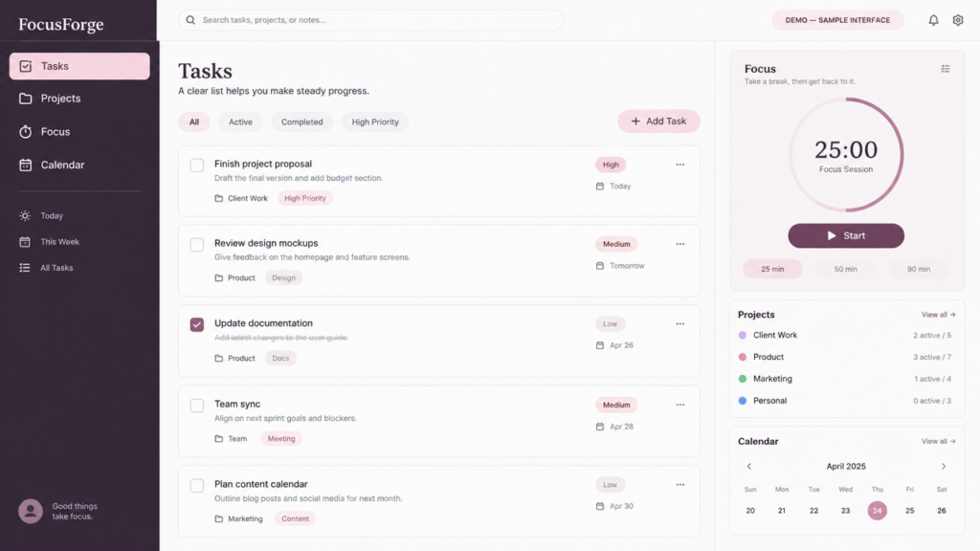Open Focus timer settings sliders icon
Screen dimensions: 980x551
(945, 69)
